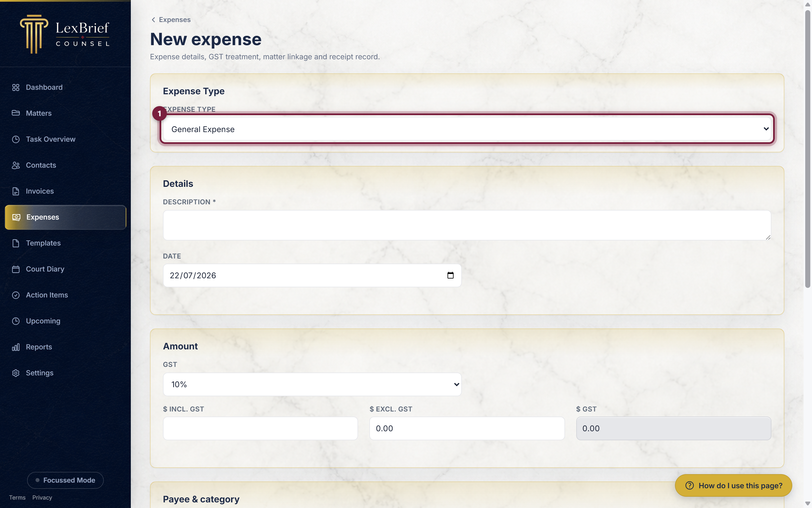Click the Task Overview clock icon
This screenshot has width=812, height=508.
click(x=16, y=139)
